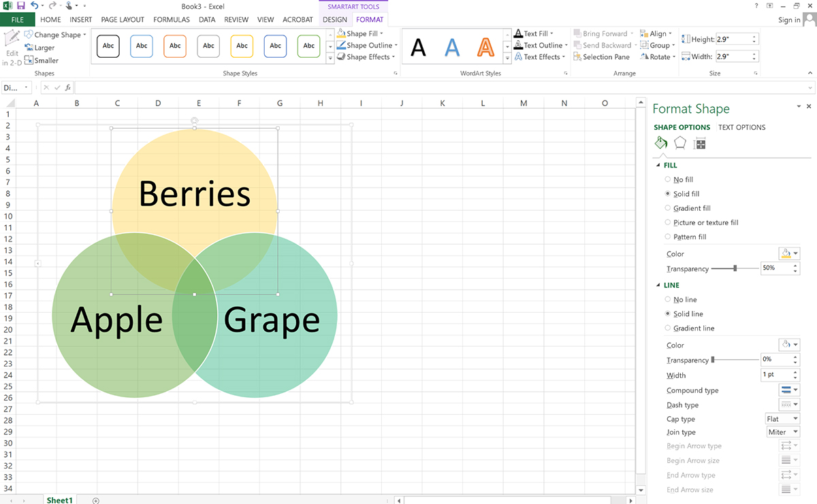This screenshot has width=817, height=504.
Task: Click the Shape Outline icon
Action: pos(340,45)
